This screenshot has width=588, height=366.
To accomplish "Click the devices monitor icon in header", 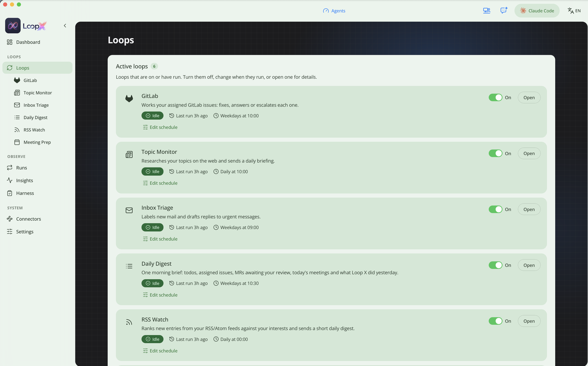I will pos(487,11).
